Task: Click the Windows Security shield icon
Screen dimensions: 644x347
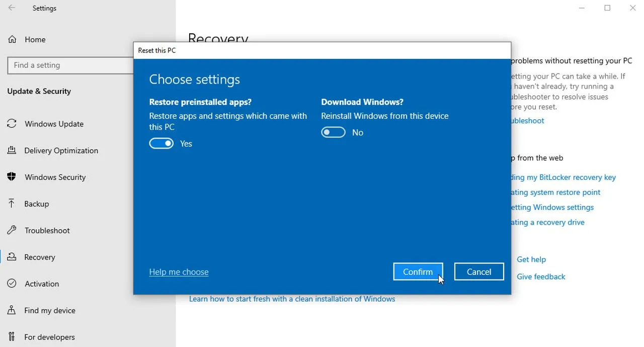Action: click(x=12, y=177)
